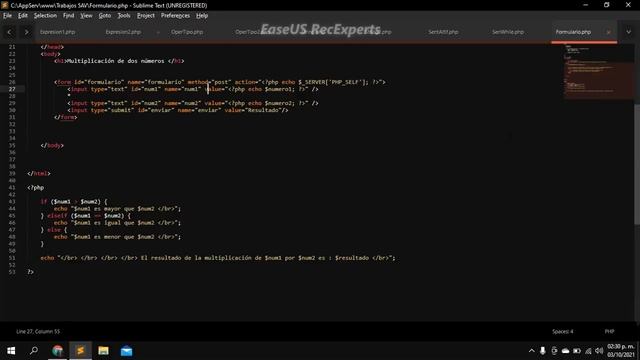
Task: Open the Preferences menu
Action: (176, 16)
